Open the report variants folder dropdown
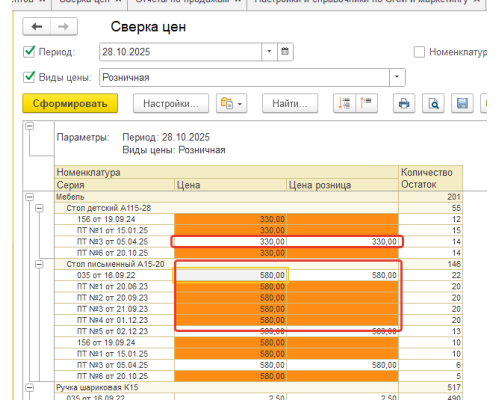The image size is (500, 400). 231,103
